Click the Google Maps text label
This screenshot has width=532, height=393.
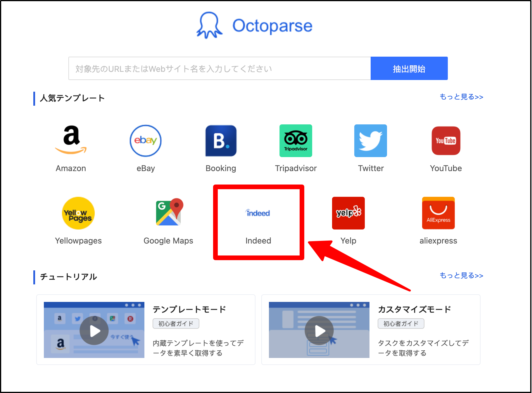click(x=168, y=241)
